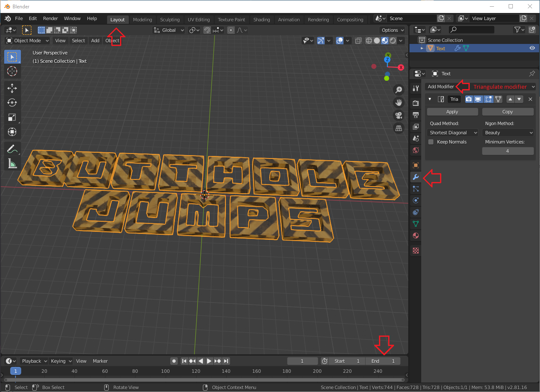The width and height of the screenshot is (540, 392).
Task: Toggle camera view icon
Action: coord(399,115)
